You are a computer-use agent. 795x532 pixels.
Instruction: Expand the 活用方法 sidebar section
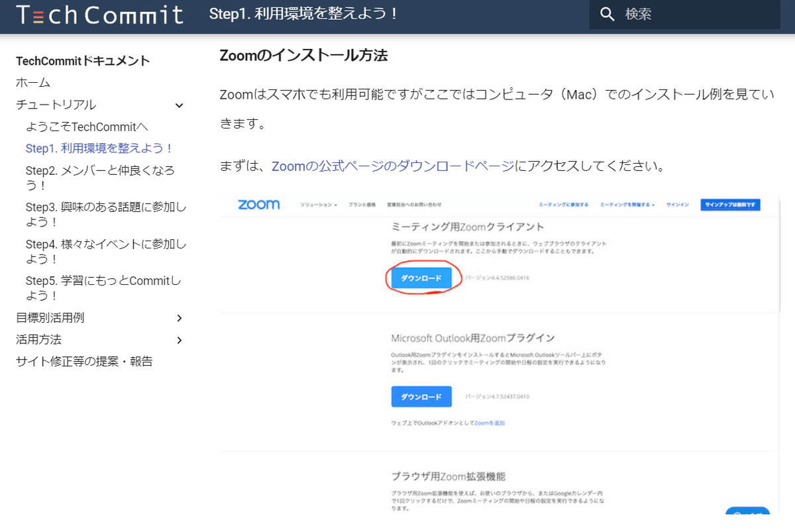(x=179, y=339)
